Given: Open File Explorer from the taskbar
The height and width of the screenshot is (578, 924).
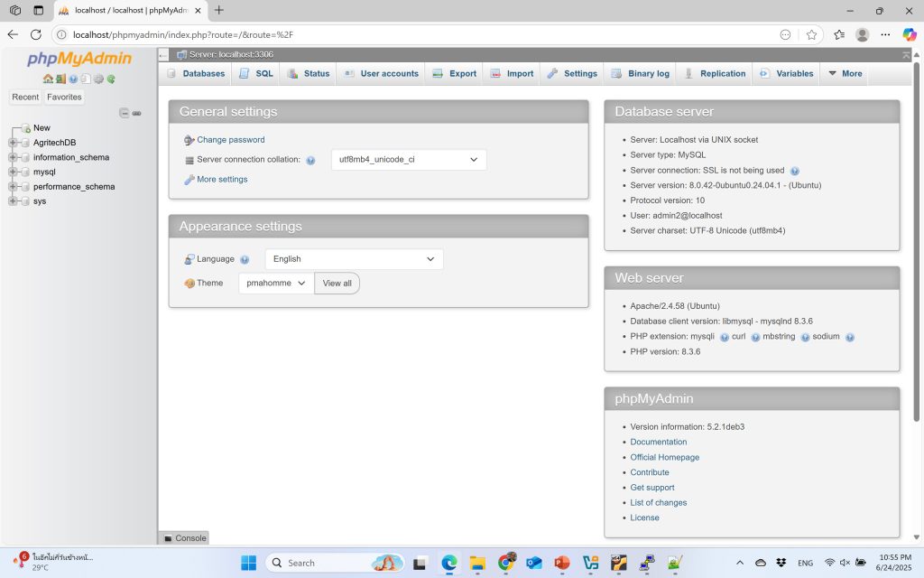Looking at the screenshot, I should click(477, 564).
